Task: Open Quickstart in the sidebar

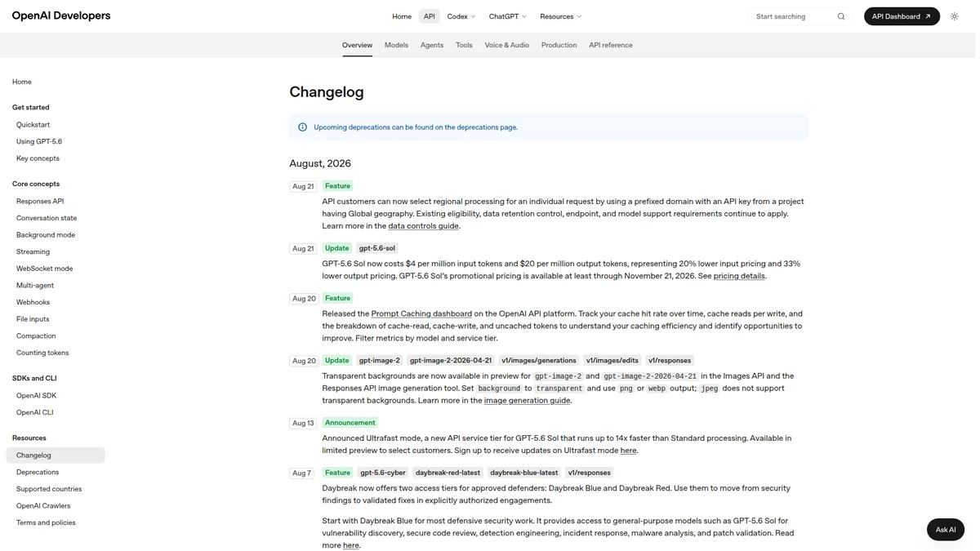Action: point(33,125)
